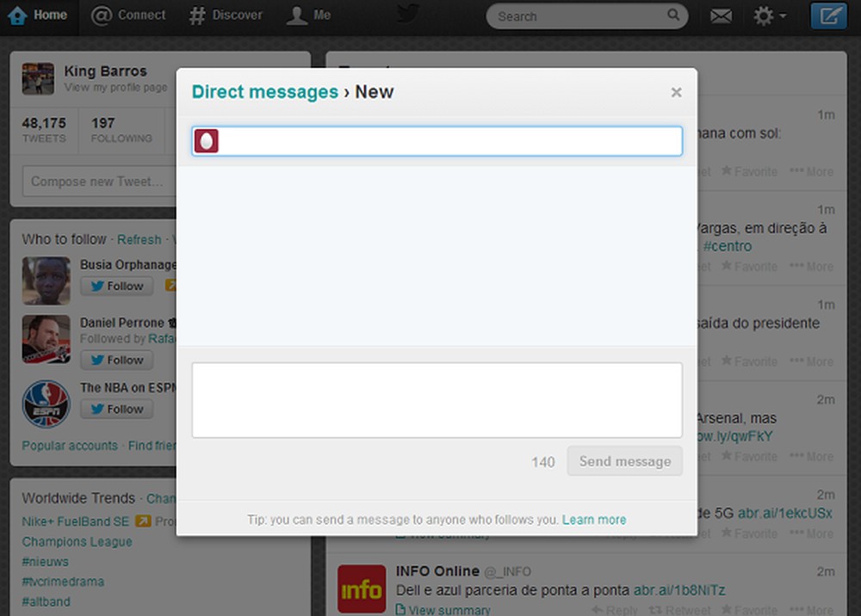Image resolution: width=861 pixels, height=616 pixels.
Task: Follow Daniel Perrone
Action: click(x=116, y=360)
